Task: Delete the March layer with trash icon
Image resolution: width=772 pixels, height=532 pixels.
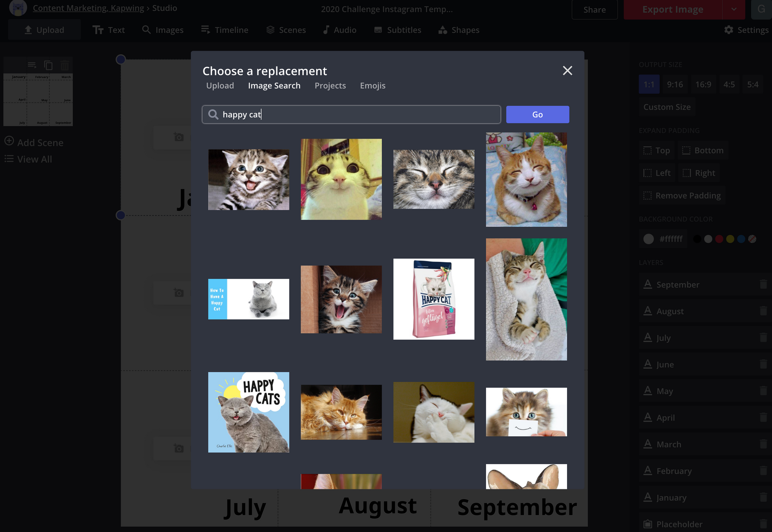Action: (763, 444)
